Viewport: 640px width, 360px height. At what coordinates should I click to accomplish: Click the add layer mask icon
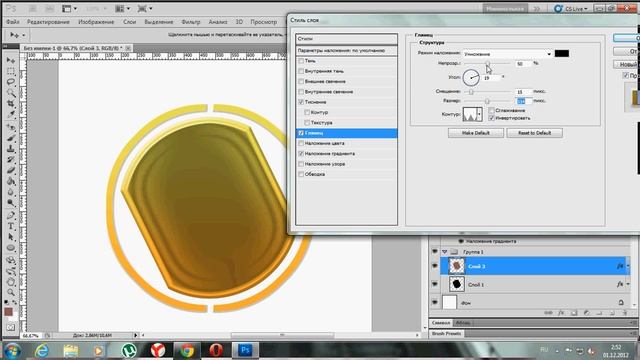(x=574, y=313)
